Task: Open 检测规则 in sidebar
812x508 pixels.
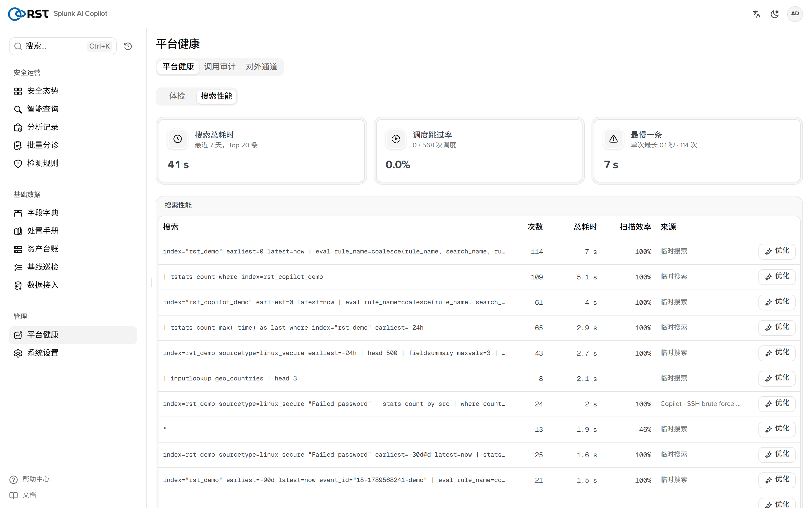Action: pos(73,163)
